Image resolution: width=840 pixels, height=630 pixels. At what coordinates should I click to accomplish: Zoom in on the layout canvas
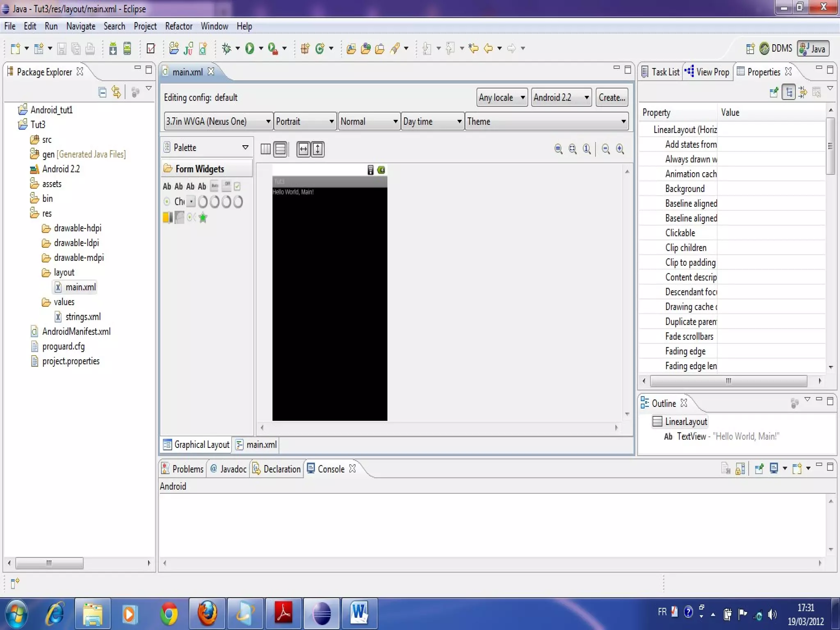click(620, 149)
